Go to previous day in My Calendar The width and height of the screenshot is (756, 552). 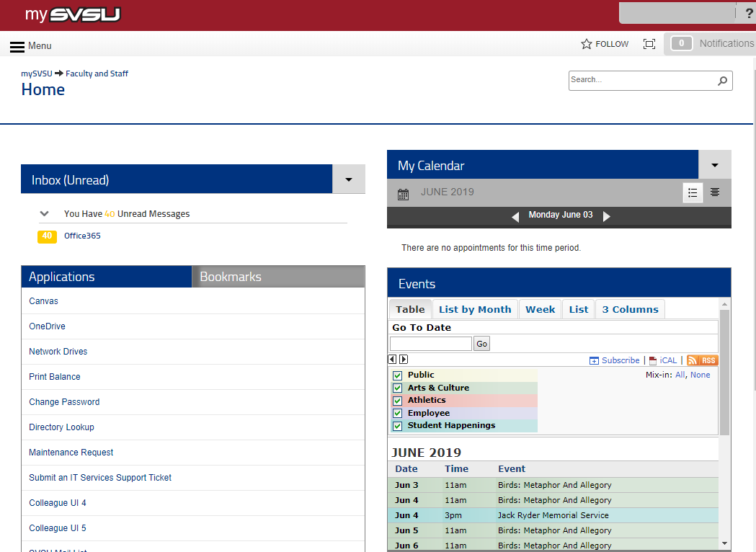click(515, 216)
